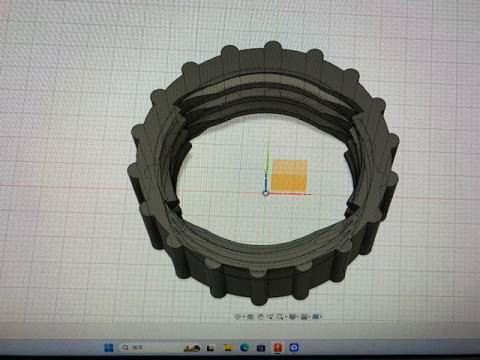Screen dimensions: 480x360
Task: Expand the Zoom Window options arrow
Action: [x=286, y=316]
